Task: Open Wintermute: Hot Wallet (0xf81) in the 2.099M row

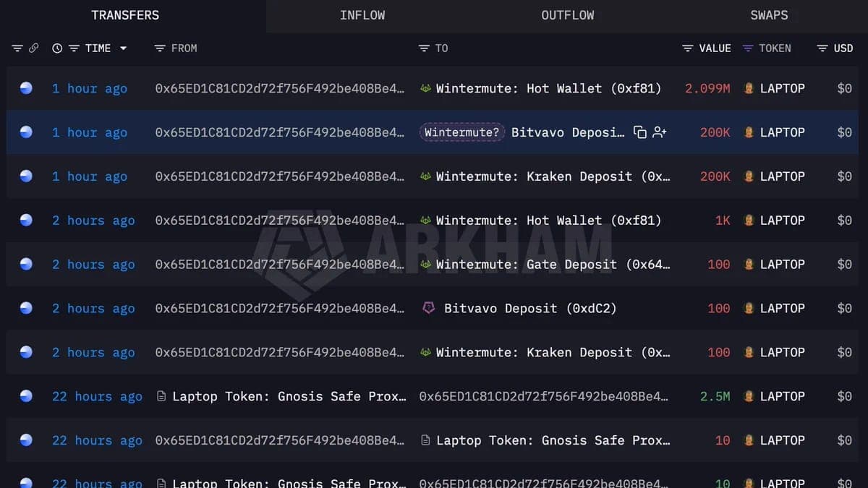Action: pyautogui.click(x=548, y=88)
